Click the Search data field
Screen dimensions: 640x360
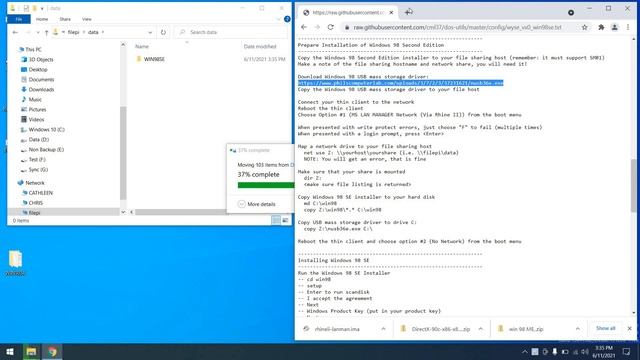click(x=232, y=32)
